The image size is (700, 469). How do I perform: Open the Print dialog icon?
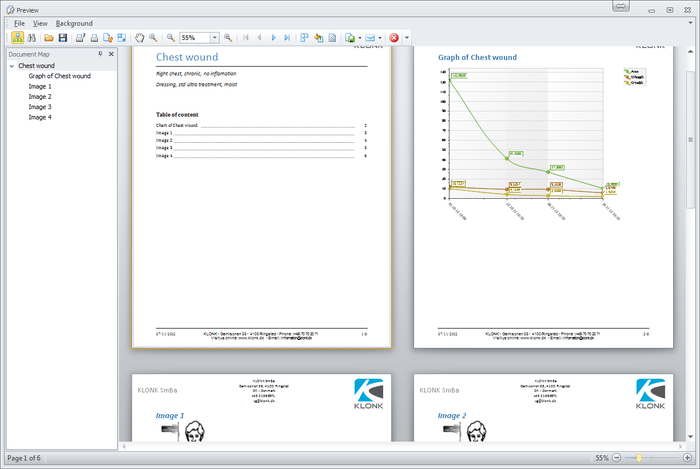80,38
